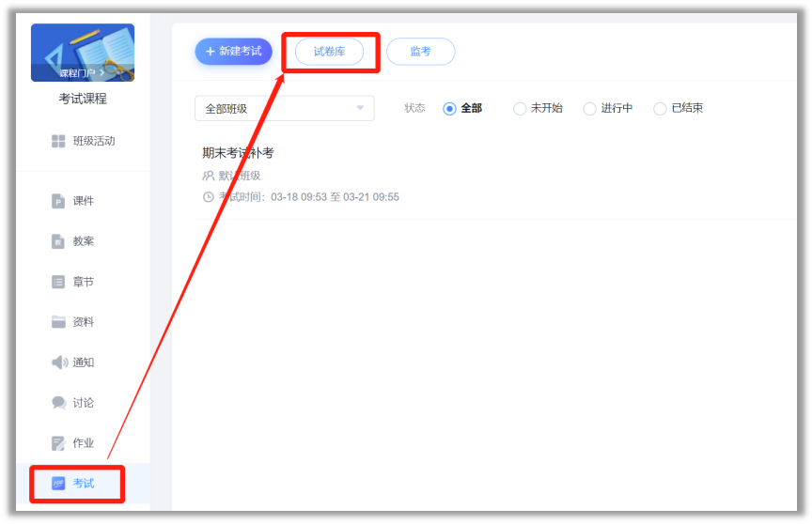
Task: Click the 讨论 chat bubble icon
Action: (x=59, y=403)
